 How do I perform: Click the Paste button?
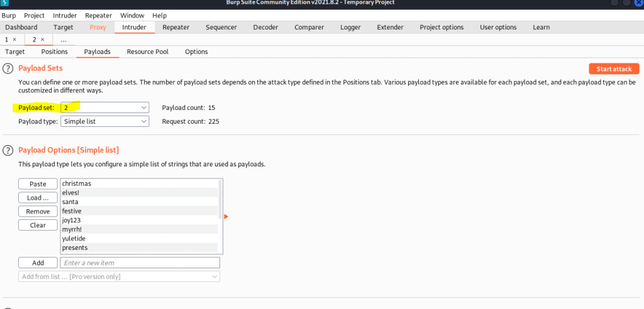point(38,184)
